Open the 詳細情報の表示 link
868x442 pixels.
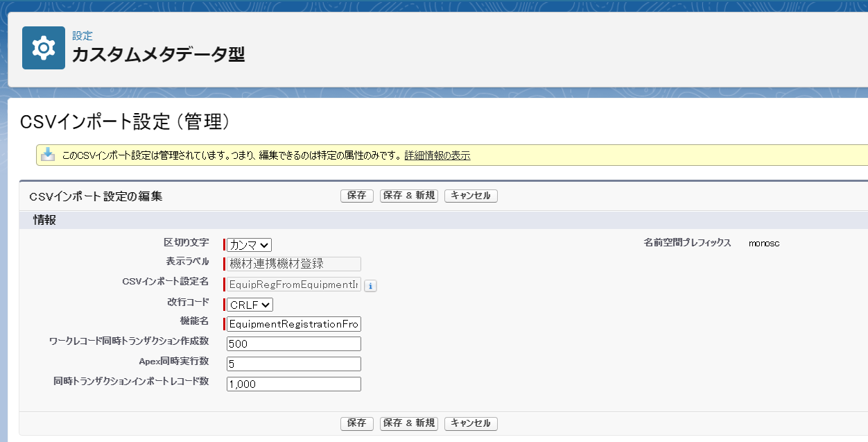[437, 155]
